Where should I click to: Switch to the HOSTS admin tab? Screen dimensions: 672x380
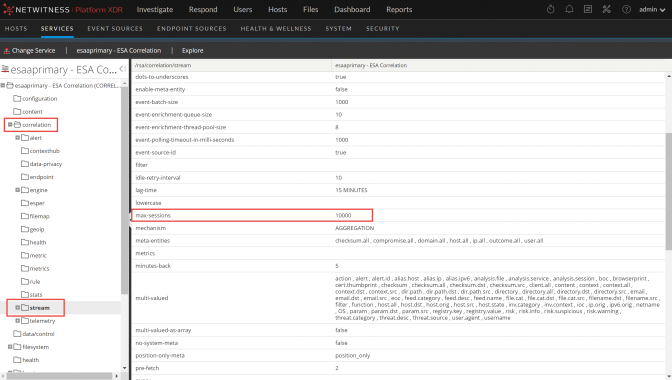(16, 28)
